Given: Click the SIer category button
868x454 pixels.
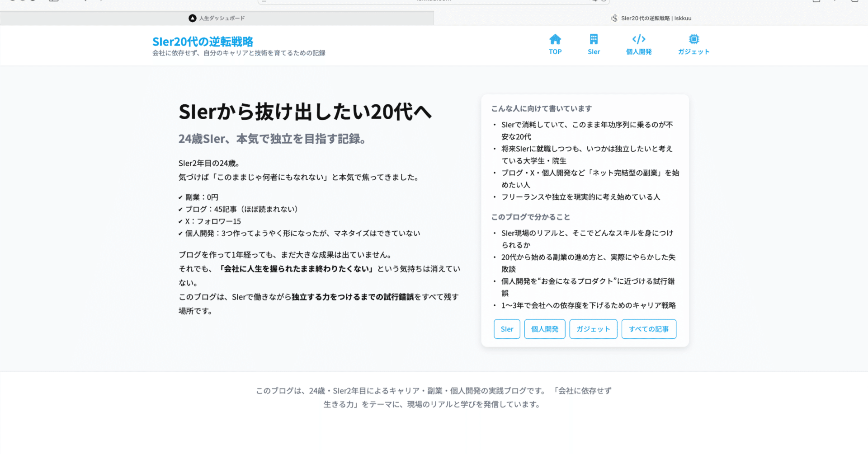Looking at the screenshot, I should click(507, 329).
